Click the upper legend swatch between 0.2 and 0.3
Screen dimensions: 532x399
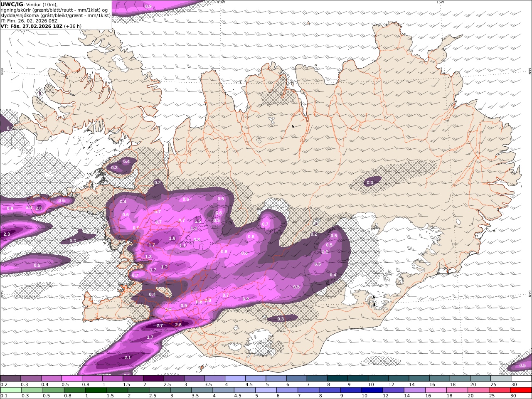coord(10,378)
